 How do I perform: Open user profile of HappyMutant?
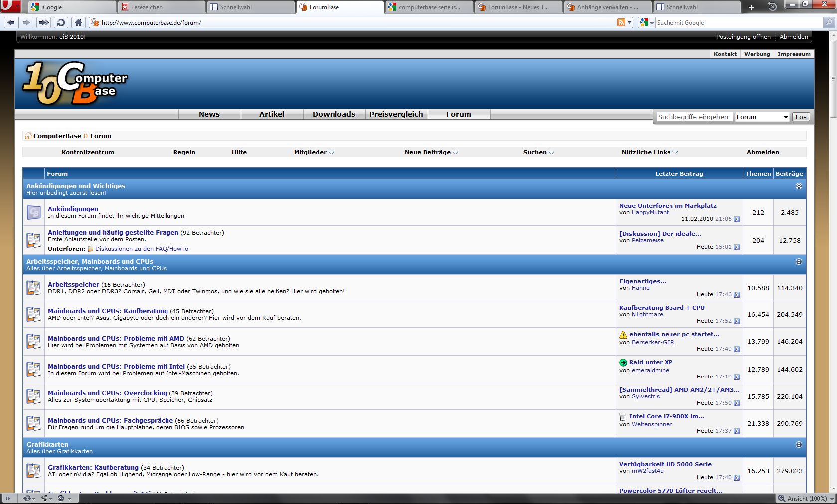650,212
